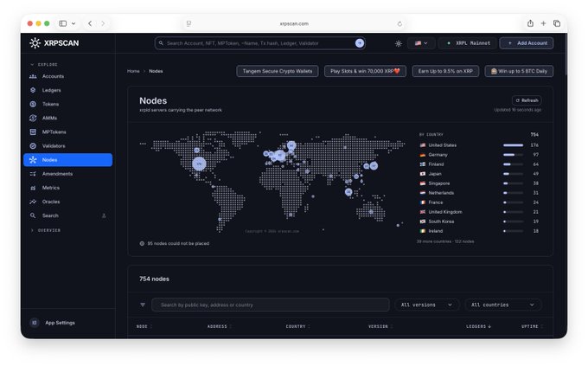Viewport: 588px width, 366px height.
Task: Focus the search by public key field
Action: pyautogui.click(x=271, y=305)
